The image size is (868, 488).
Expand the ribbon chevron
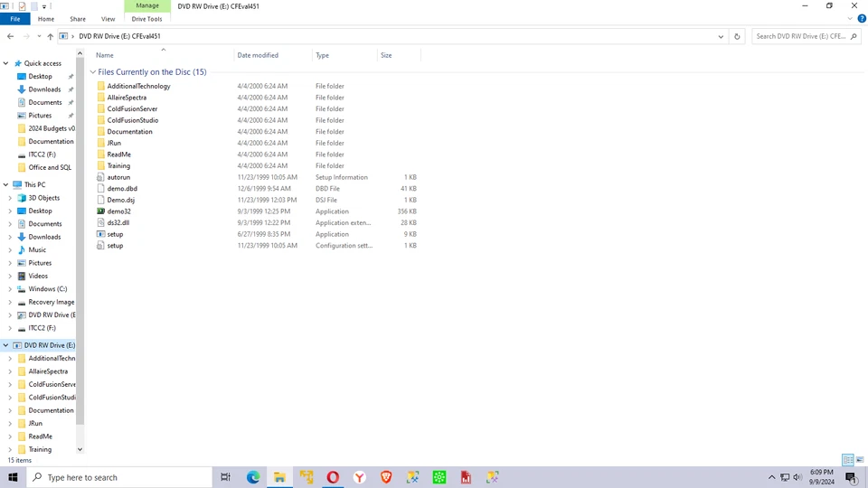(850, 19)
